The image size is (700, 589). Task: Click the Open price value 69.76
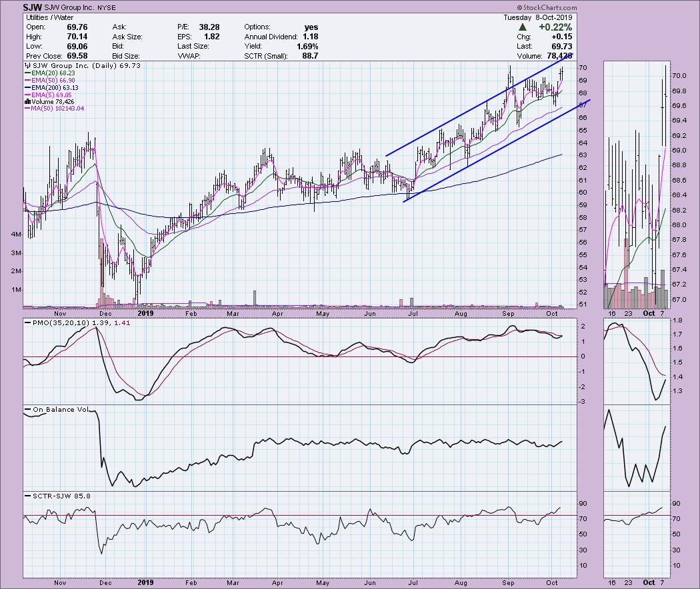(77, 27)
